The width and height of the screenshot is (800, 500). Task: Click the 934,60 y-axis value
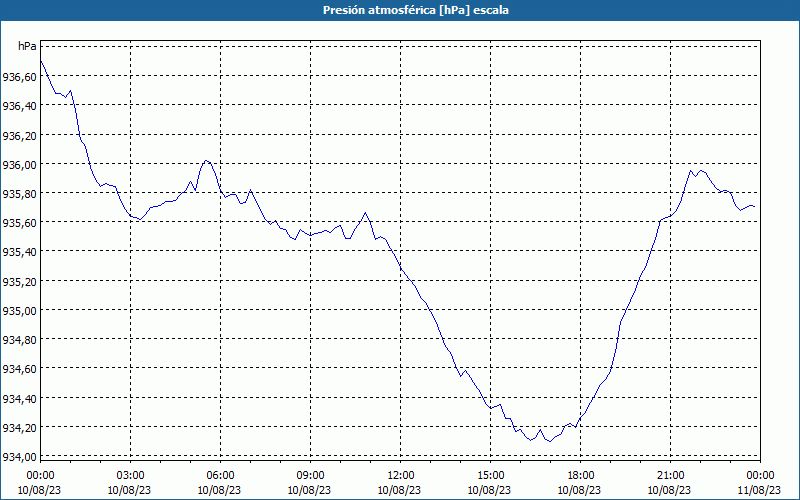point(19,369)
